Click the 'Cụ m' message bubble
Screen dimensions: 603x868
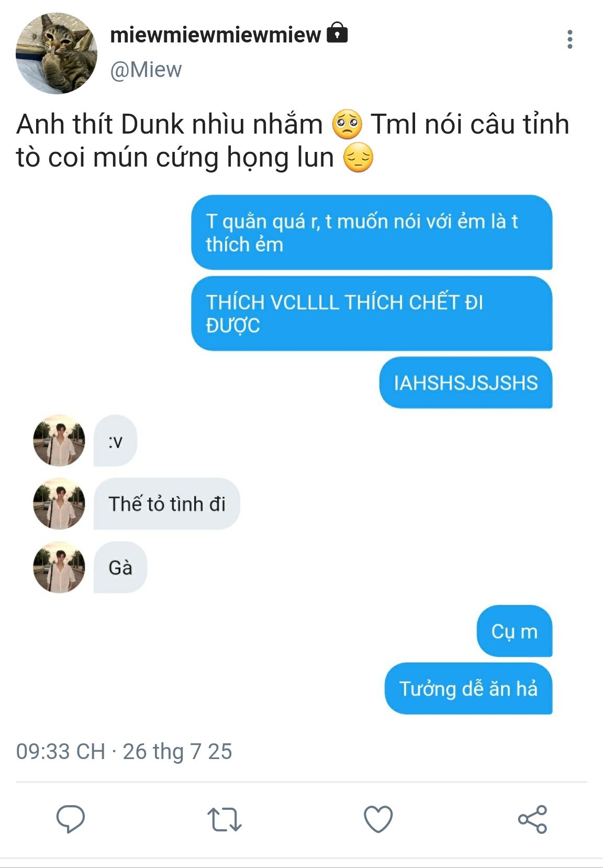point(515,631)
